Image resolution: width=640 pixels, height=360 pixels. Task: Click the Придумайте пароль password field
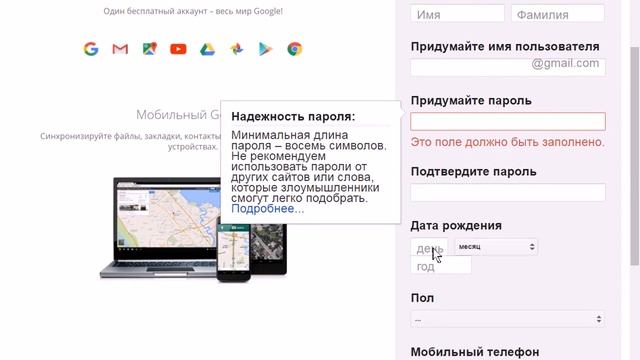[508, 122]
